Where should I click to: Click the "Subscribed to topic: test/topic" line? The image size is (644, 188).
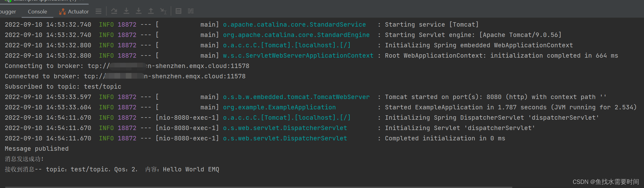(63, 86)
